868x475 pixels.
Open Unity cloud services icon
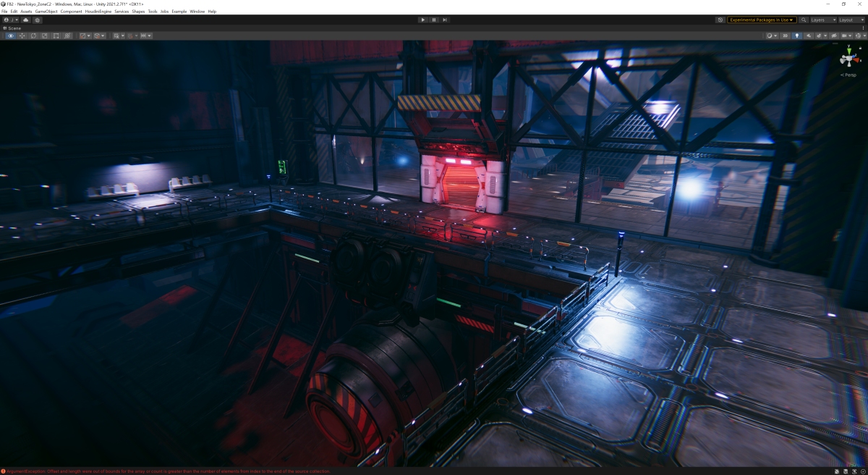(x=26, y=20)
